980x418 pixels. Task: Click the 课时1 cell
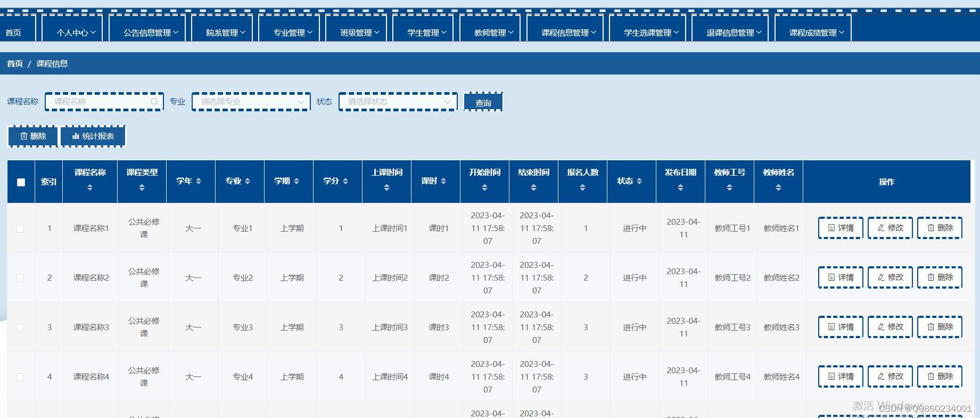(439, 228)
